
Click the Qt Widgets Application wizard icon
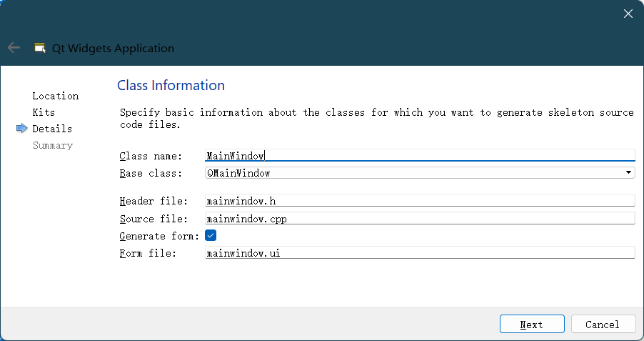(40, 48)
